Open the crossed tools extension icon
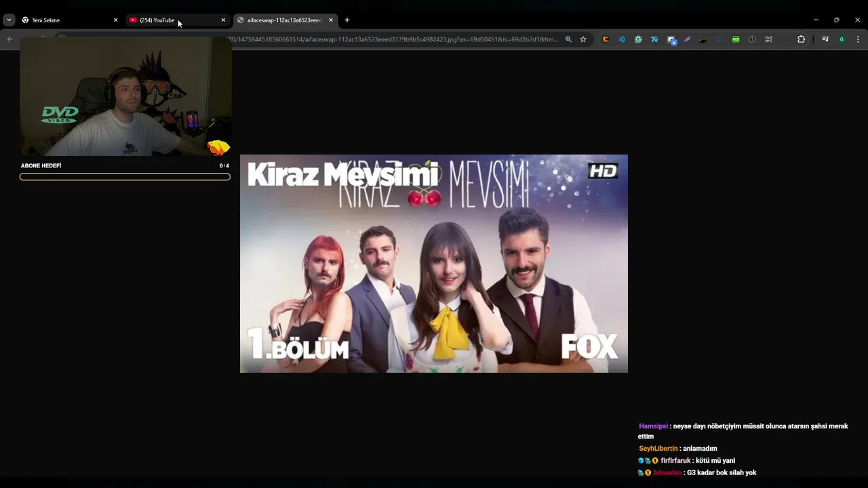Image resolution: width=868 pixels, height=488 pixels. point(768,39)
